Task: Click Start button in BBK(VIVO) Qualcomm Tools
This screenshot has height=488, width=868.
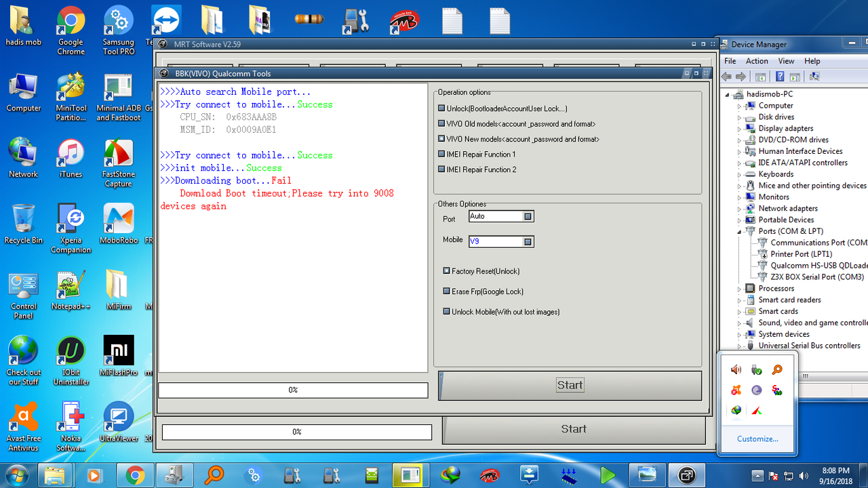Action: 570,385
